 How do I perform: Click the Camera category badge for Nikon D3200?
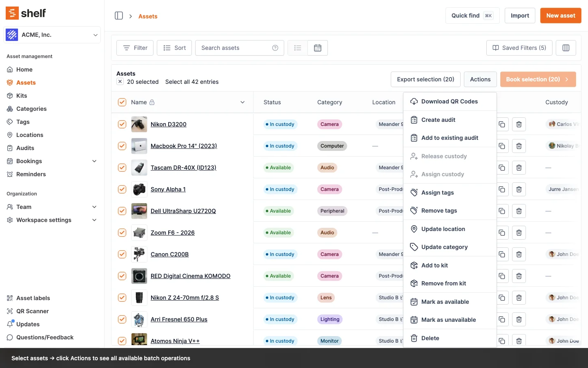coord(330,124)
